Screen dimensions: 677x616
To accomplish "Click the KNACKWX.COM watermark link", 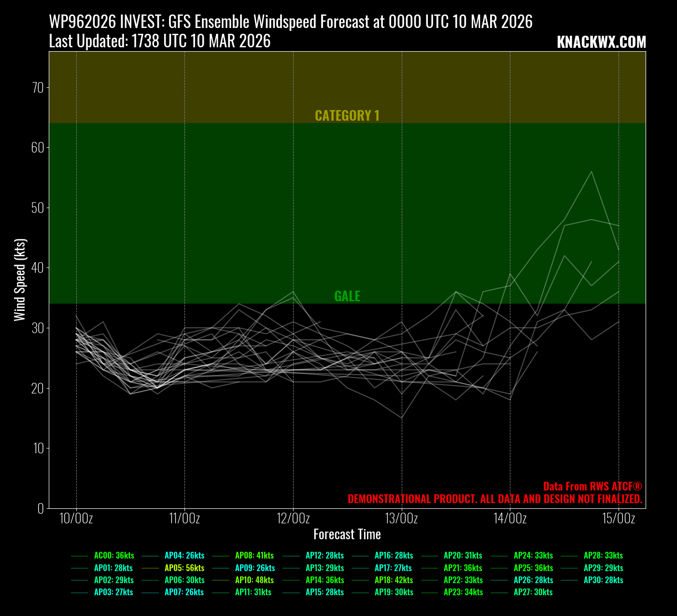I will click(x=601, y=42).
